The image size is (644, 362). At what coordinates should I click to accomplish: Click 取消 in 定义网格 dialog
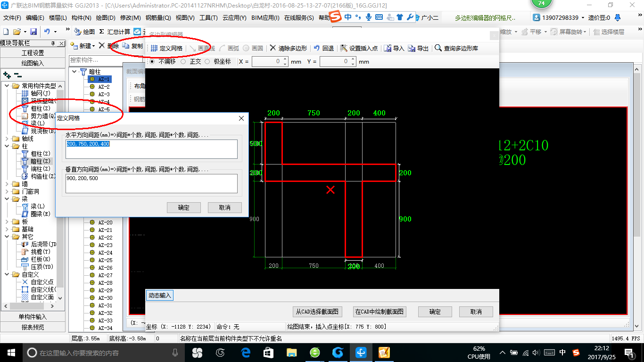(x=225, y=208)
